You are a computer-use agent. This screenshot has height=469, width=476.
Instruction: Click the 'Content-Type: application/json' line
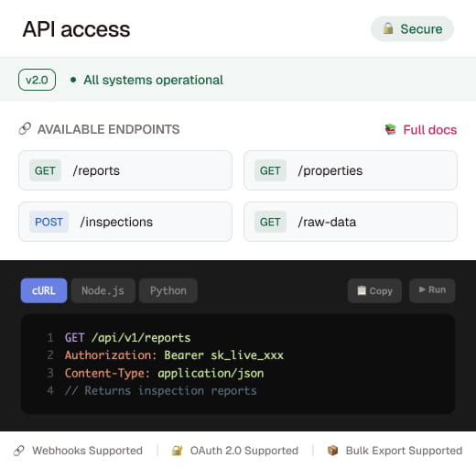point(164,373)
